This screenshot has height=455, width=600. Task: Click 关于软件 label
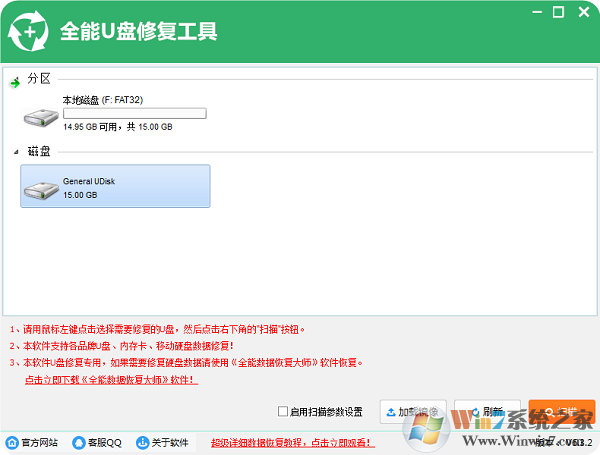pos(170,443)
